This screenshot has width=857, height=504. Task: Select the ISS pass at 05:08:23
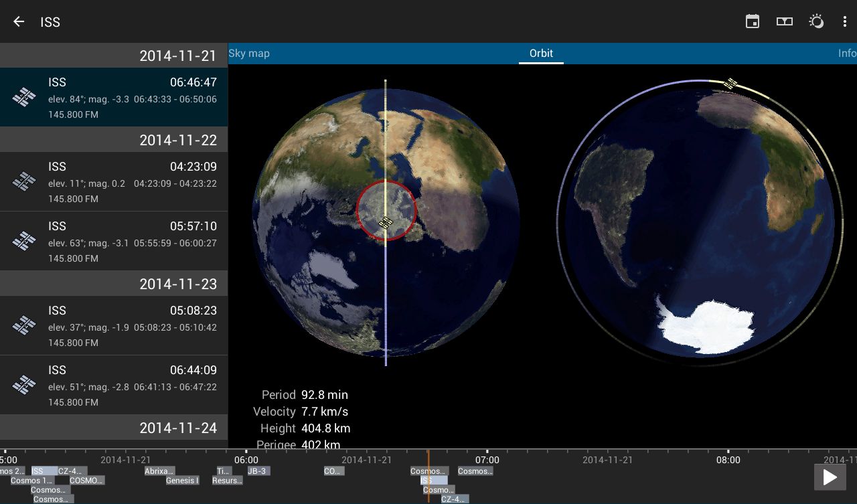[x=114, y=325]
